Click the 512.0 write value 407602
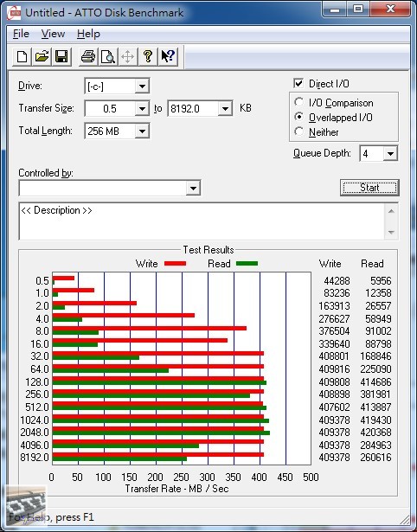417x532 pixels. [x=334, y=407]
